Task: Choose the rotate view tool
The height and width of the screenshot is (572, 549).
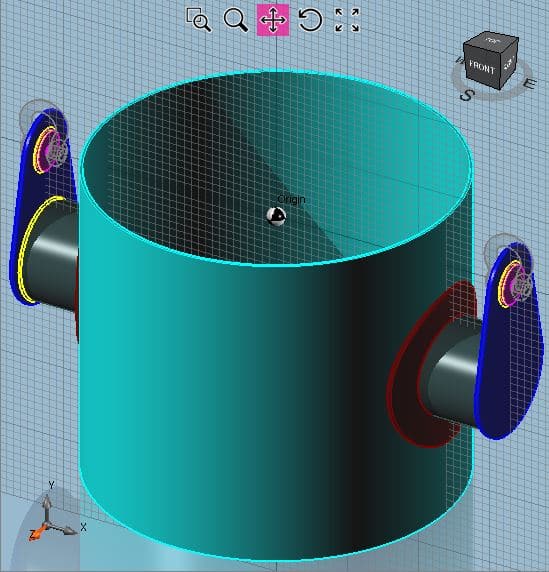Action: [310, 20]
